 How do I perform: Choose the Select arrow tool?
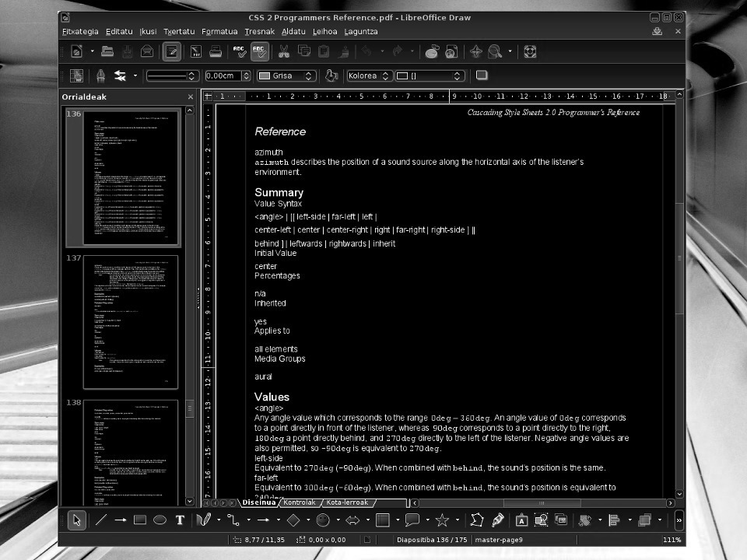coord(77,520)
